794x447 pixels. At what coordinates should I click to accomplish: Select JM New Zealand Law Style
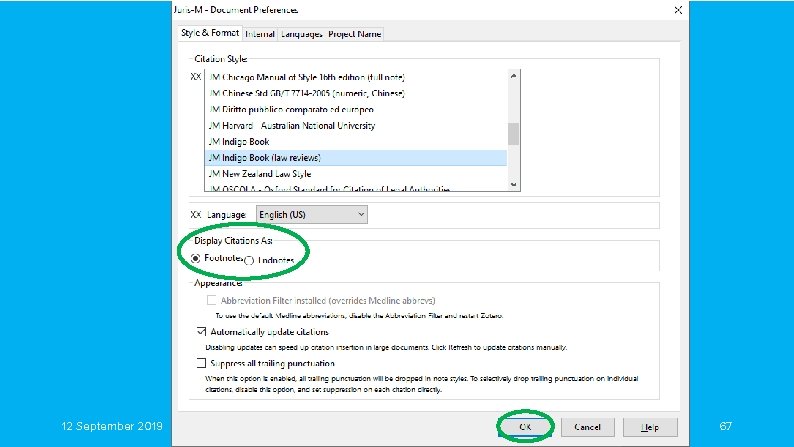coord(356,174)
